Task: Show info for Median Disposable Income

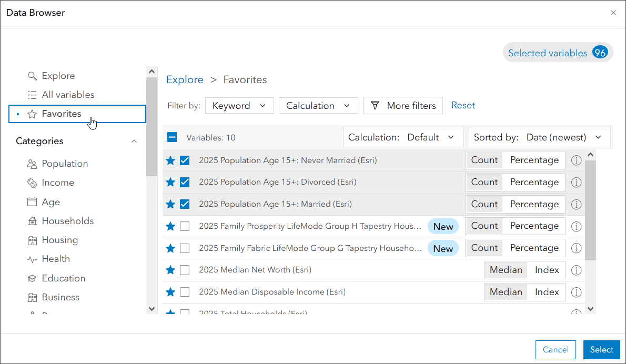Action: click(x=576, y=292)
